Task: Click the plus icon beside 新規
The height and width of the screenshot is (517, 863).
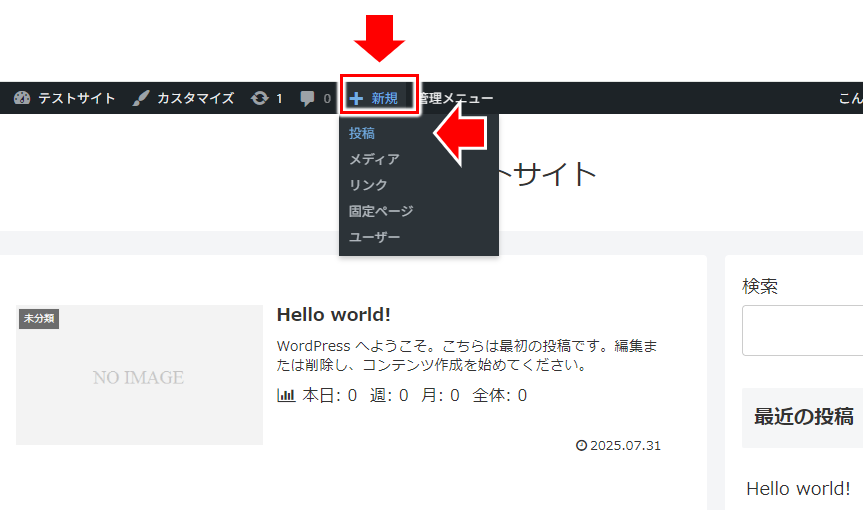Action: (356, 99)
